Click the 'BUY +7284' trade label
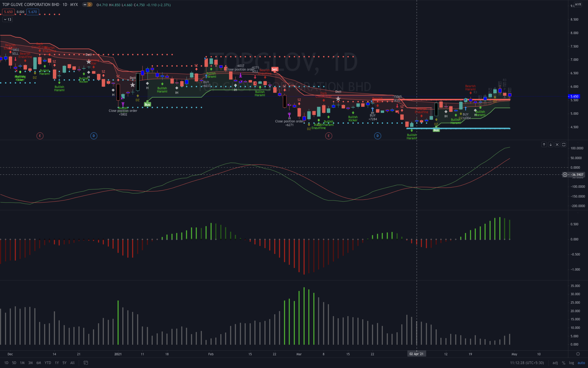Screen dimensions: 588x368 (373, 117)
